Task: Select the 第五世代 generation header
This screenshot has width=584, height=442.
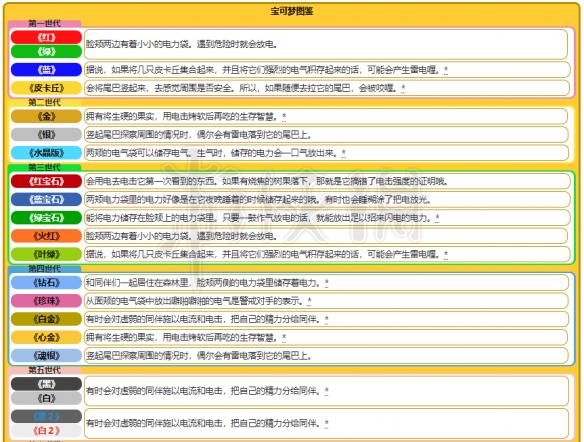Action: (44, 370)
